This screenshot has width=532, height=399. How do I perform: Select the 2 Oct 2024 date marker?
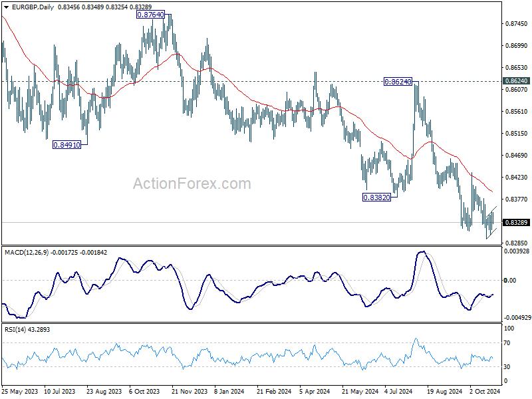[x=485, y=391]
